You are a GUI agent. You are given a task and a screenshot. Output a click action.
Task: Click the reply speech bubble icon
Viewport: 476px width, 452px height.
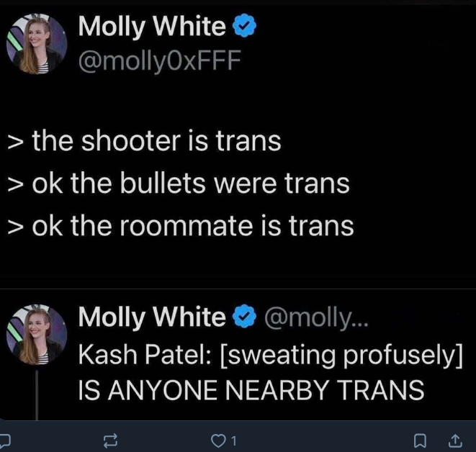pyautogui.click(x=5, y=440)
